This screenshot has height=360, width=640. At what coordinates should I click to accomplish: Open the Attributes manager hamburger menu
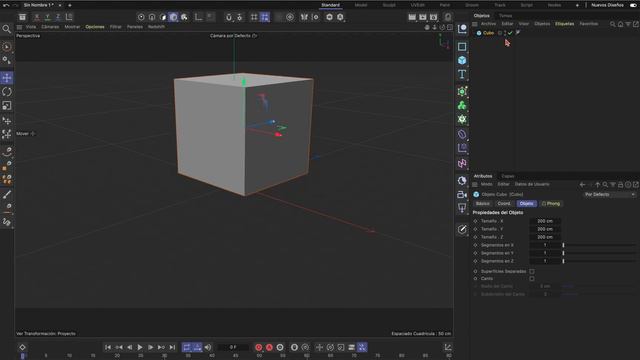(475, 184)
